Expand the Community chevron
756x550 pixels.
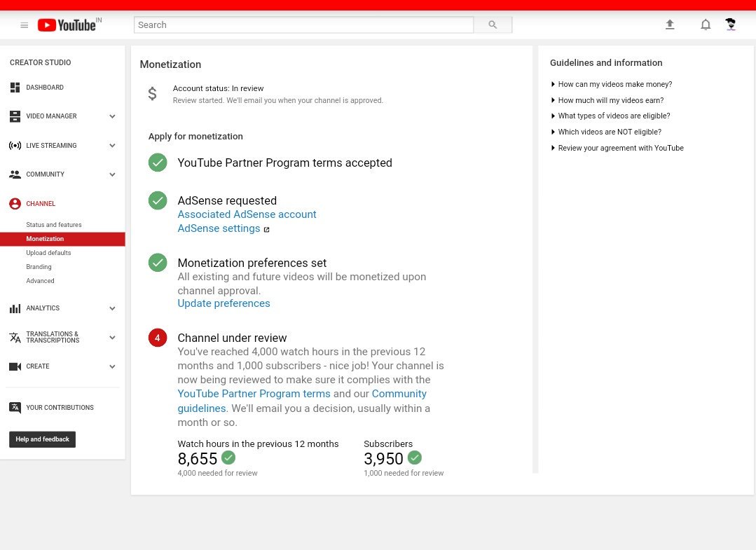click(112, 174)
